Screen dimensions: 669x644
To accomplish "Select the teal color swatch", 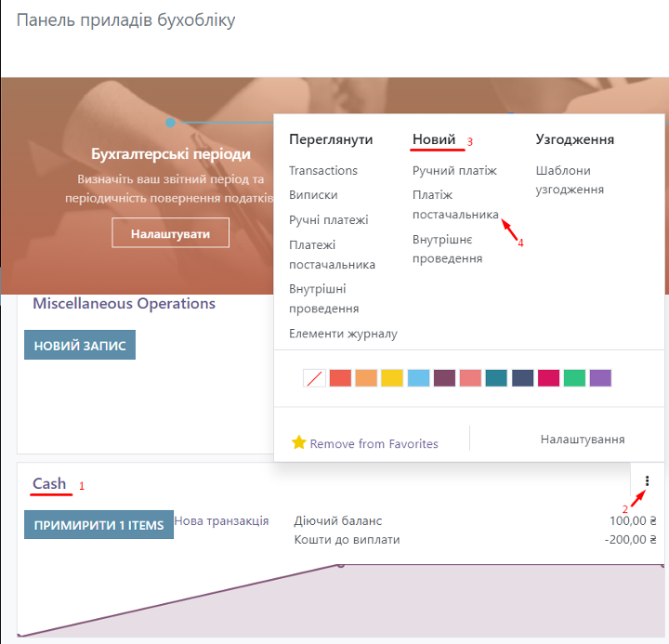I will pos(496,378).
